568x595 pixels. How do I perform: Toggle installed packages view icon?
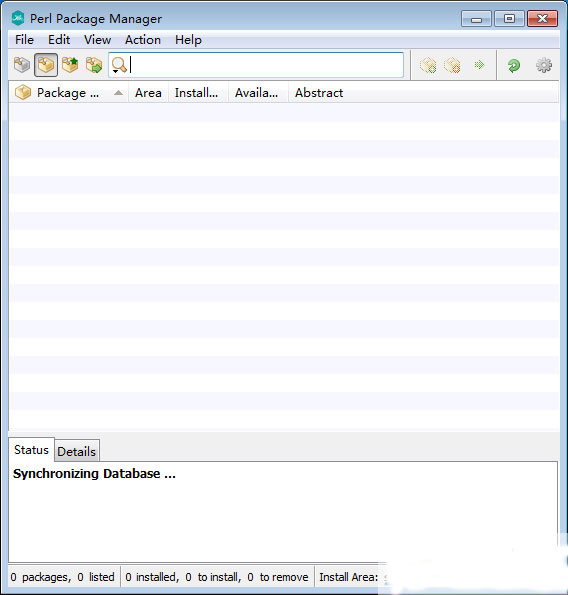(46, 65)
